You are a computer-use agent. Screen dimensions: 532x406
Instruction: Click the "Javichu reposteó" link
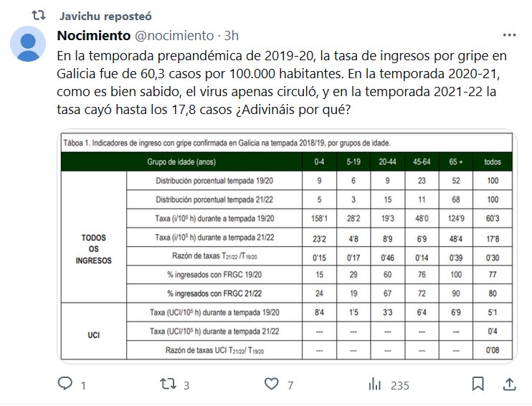click(105, 15)
